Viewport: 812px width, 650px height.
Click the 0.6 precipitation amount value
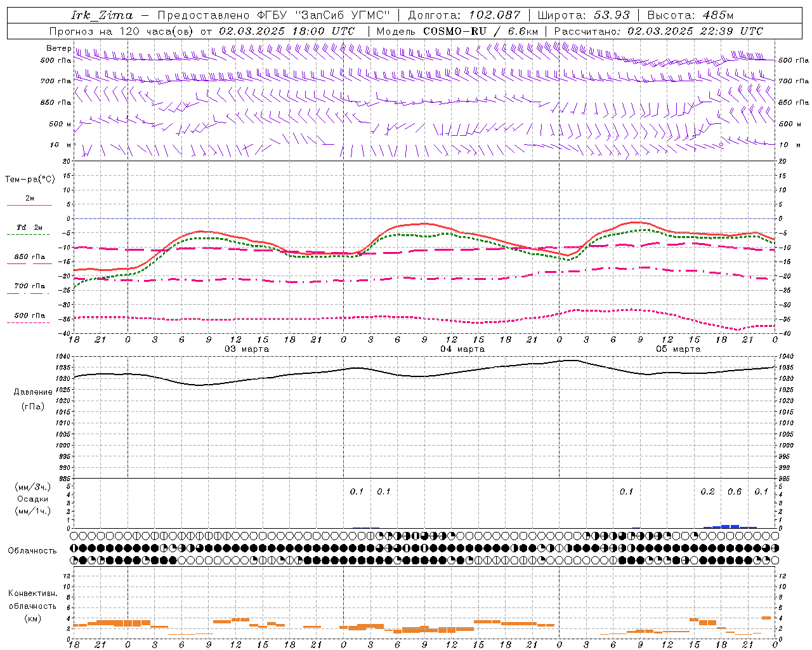coord(735,492)
